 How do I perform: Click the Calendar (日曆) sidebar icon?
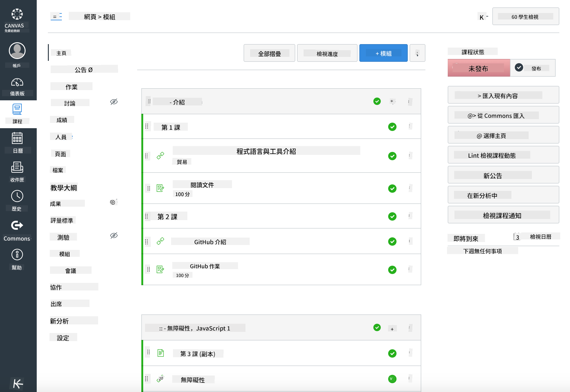[x=17, y=138]
